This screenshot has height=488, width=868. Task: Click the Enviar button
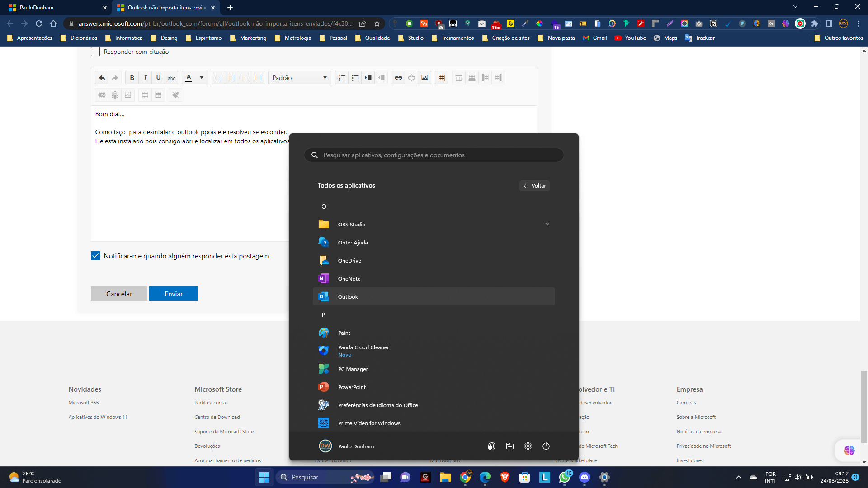(x=174, y=294)
